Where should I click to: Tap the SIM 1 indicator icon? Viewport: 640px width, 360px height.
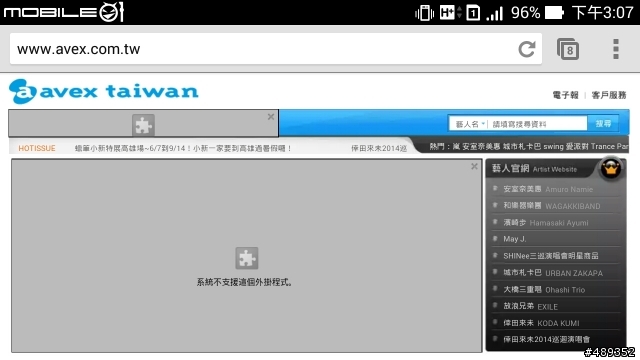pos(473,13)
